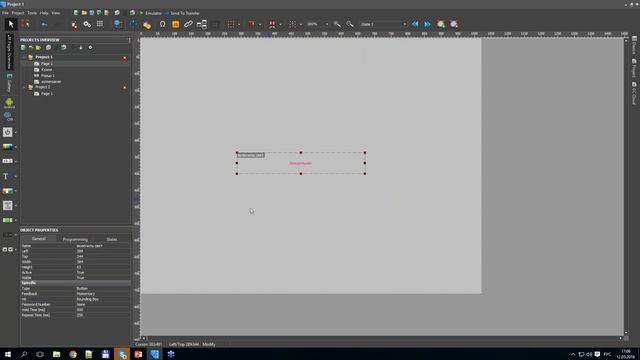The height and width of the screenshot is (360, 640).
Task: Click the omega symbol icon
Action: [162, 24]
